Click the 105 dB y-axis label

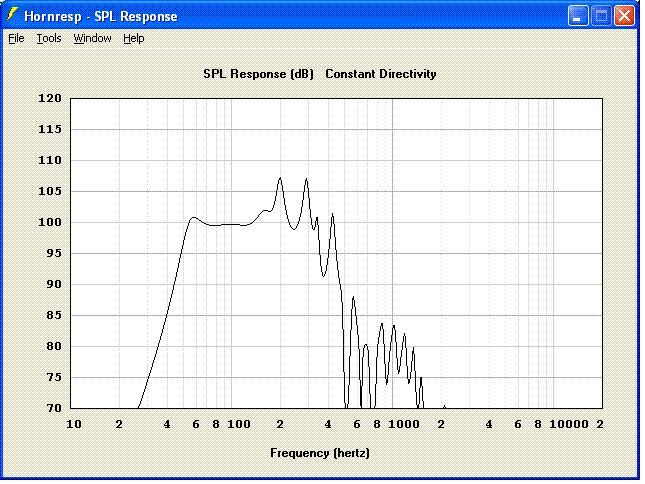tap(50, 191)
